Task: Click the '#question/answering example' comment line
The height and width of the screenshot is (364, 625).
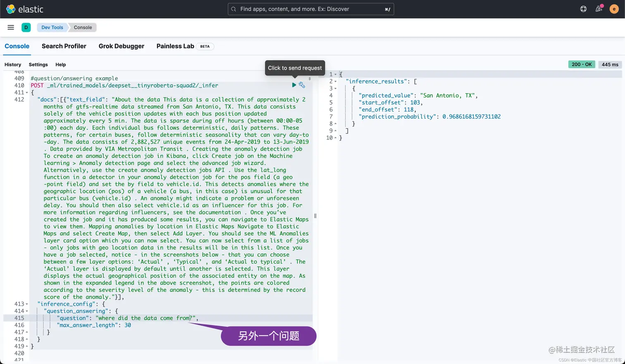Action: (x=74, y=79)
